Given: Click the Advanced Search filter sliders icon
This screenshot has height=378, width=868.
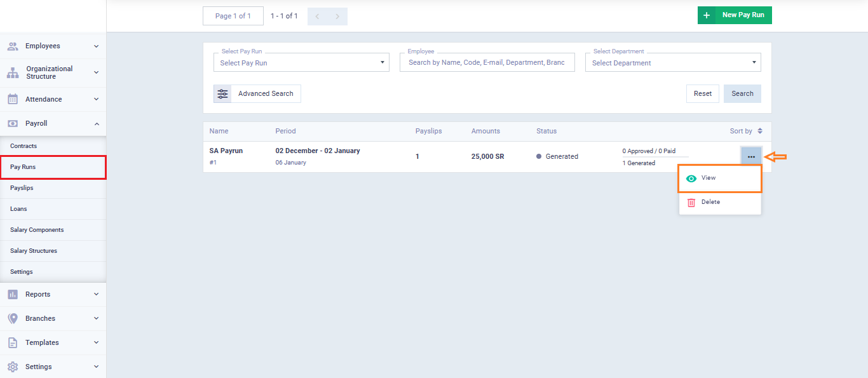Looking at the screenshot, I should pos(222,94).
